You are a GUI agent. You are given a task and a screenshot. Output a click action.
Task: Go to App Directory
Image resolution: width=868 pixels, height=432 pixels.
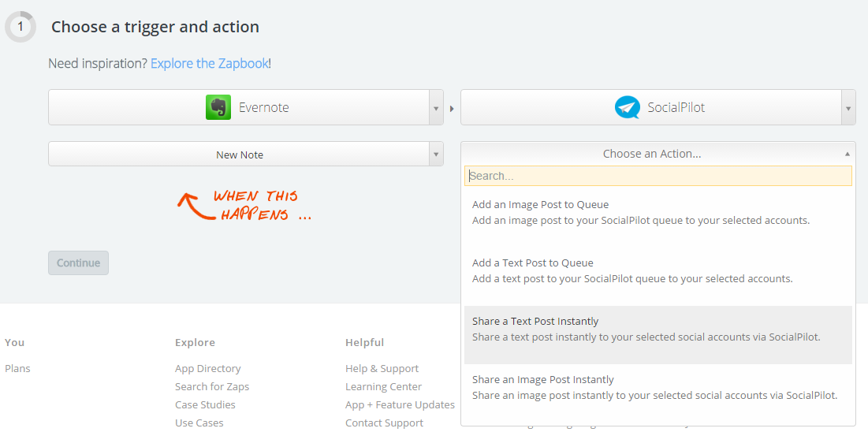pyautogui.click(x=207, y=368)
